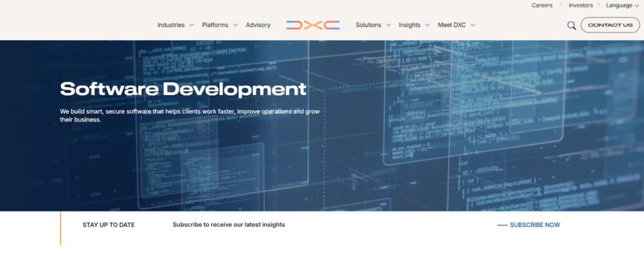Viewport: 644px width, 254px height.
Task: Click the search magnifying glass icon
Action: pos(571,26)
